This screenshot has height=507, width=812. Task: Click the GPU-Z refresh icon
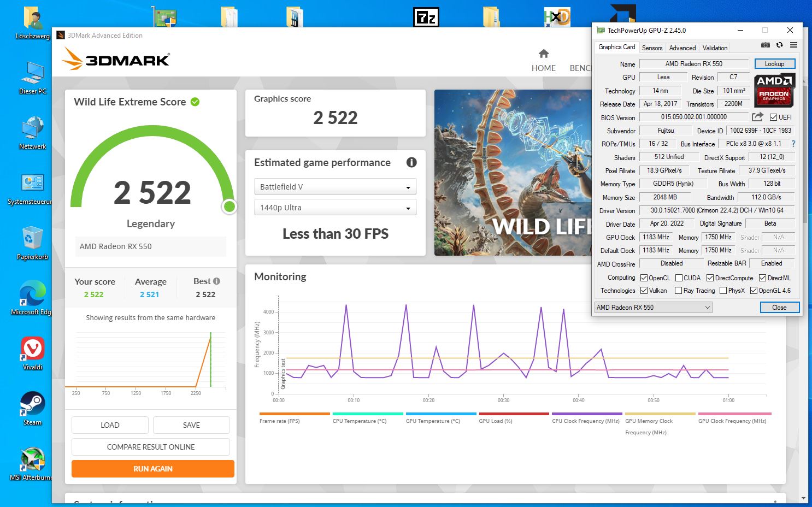point(780,45)
